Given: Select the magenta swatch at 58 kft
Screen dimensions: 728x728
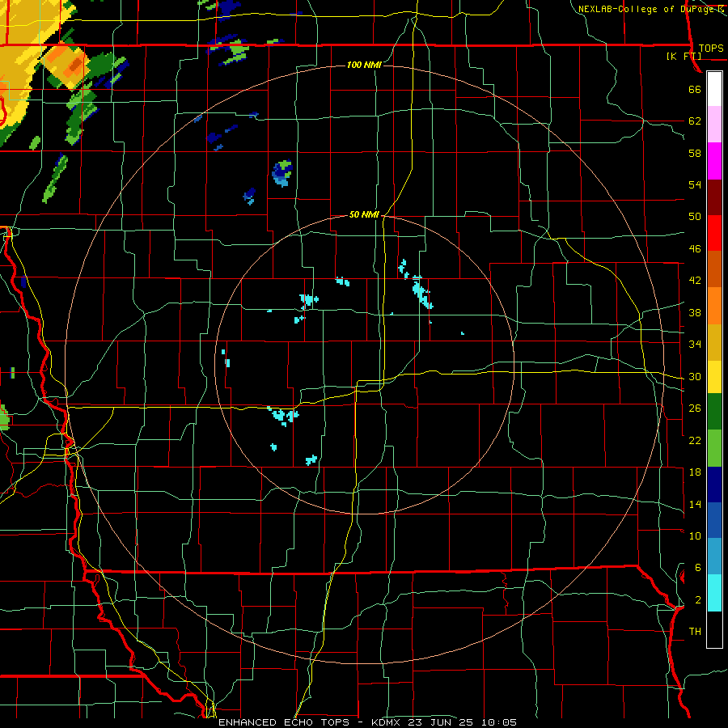Looking at the screenshot, I should (714, 161).
